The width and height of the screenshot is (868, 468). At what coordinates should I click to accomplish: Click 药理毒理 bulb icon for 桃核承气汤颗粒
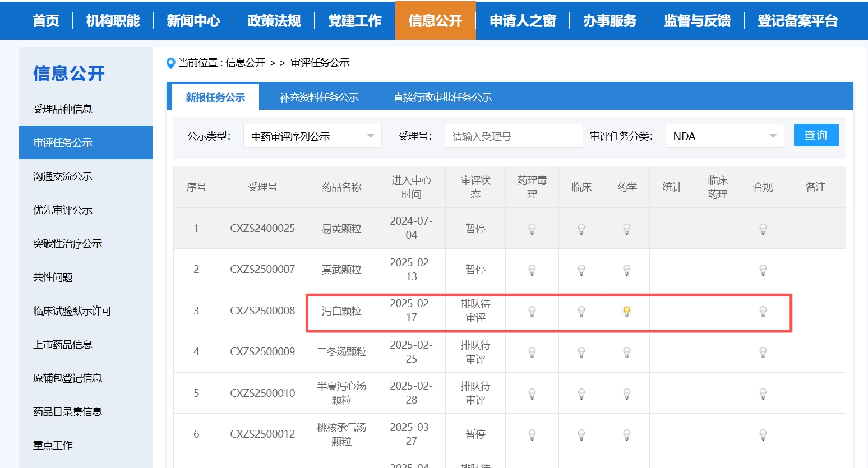point(532,435)
